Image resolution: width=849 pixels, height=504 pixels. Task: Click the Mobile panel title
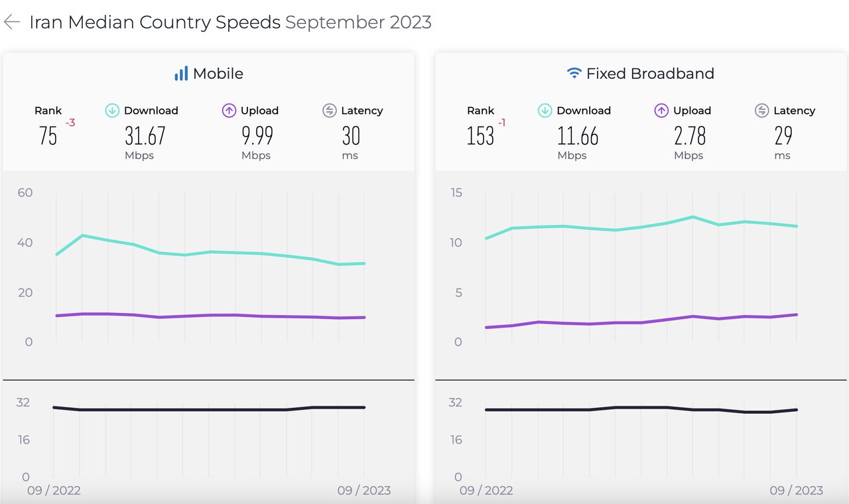[x=218, y=74]
